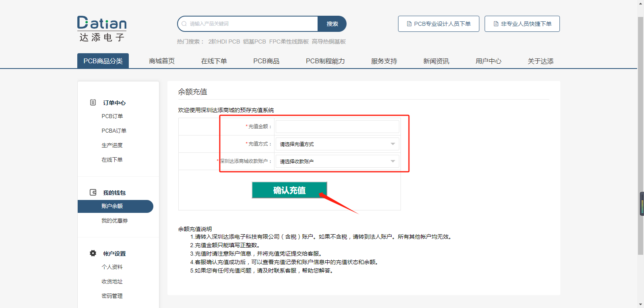Screen dimensions: 644x308
Task: Click hot search link 铝基PCB
Action: pos(254,42)
